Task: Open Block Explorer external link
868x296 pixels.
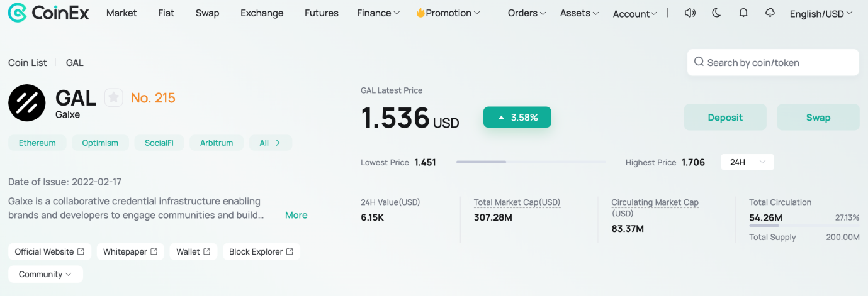Action: [261, 251]
